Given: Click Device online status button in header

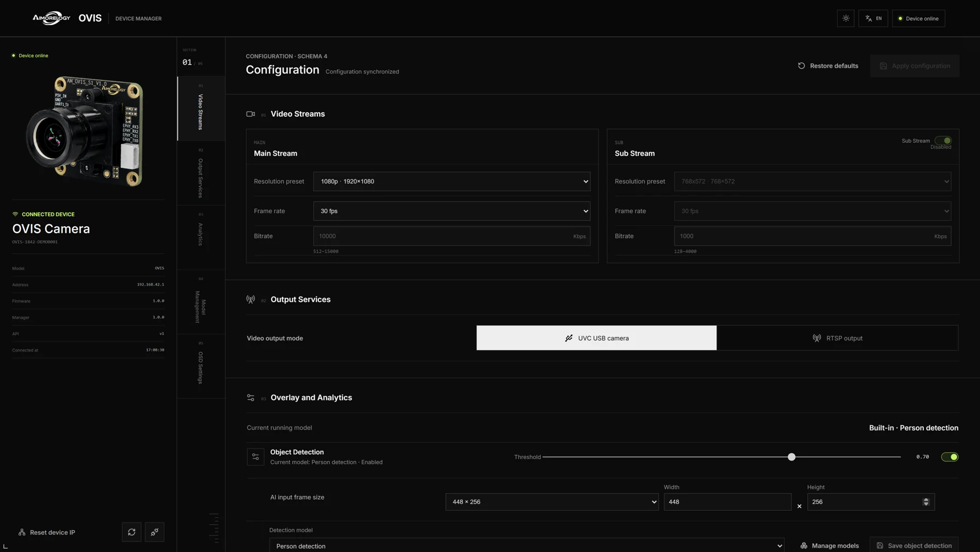Looking at the screenshot, I should pyautogui.click(x=918, y=19).
